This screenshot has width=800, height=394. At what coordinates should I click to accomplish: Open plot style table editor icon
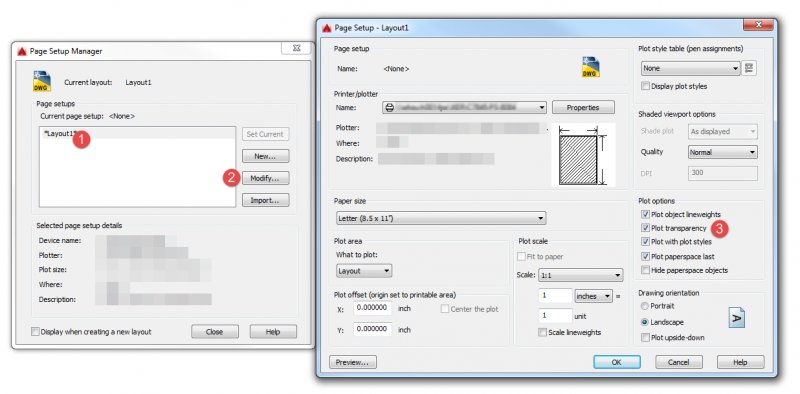point(749,68)
